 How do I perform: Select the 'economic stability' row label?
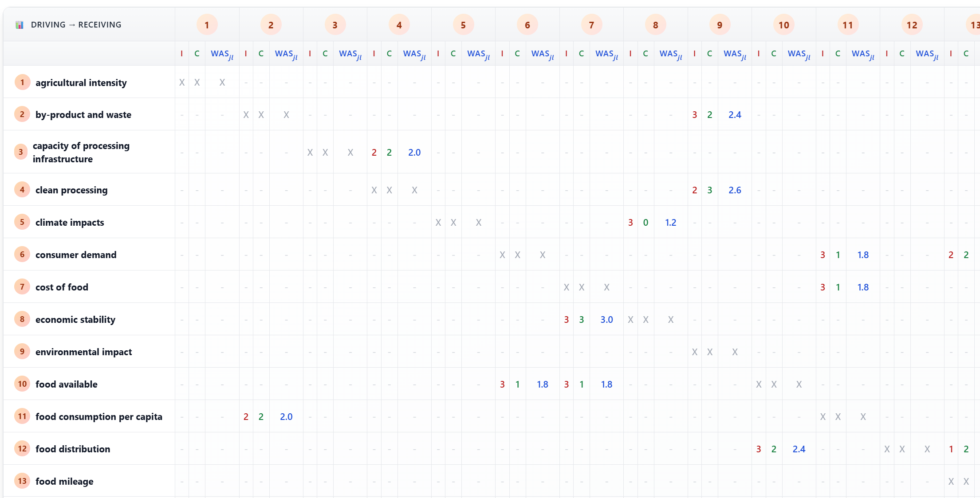tap(75, 320)
